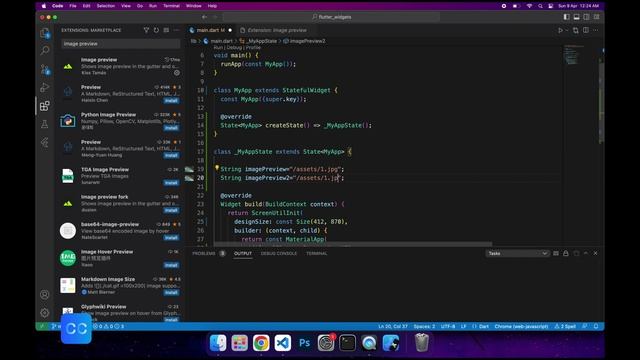Open the Search view in activity bar
Image resolution: width=640 pixels, height=360 pixels.
(x=45, y=51)
